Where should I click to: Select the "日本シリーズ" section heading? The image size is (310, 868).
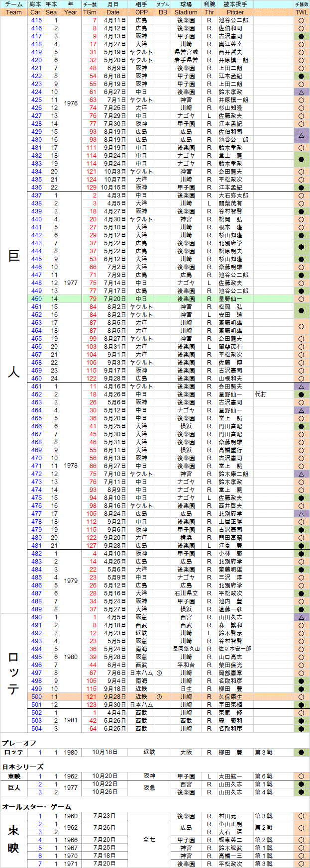tap(22, 767)
